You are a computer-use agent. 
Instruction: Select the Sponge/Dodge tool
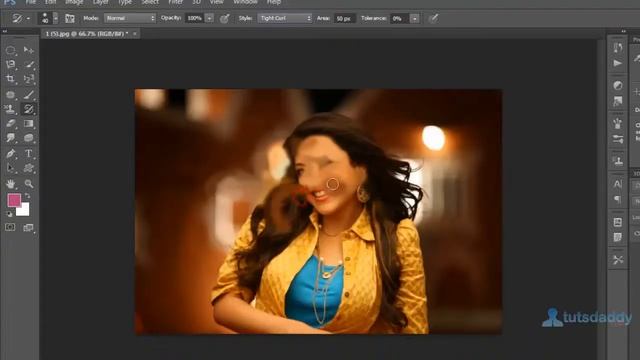pos(29,138)
